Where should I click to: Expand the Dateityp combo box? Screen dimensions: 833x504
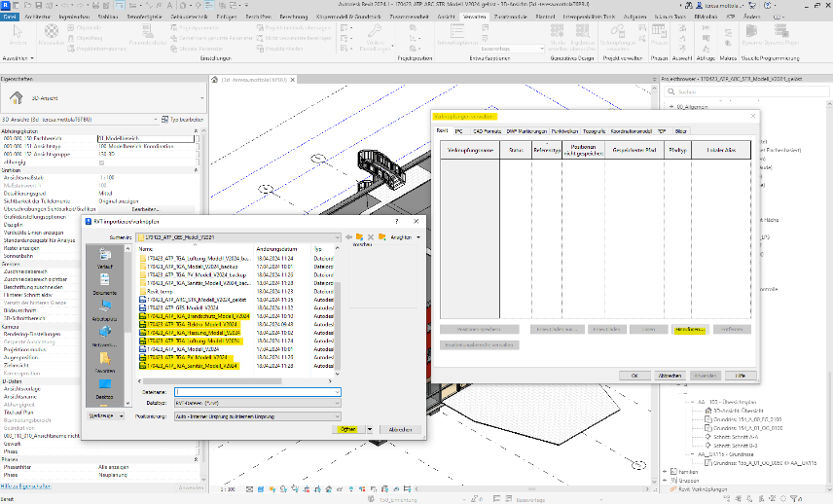pos(336,402)
